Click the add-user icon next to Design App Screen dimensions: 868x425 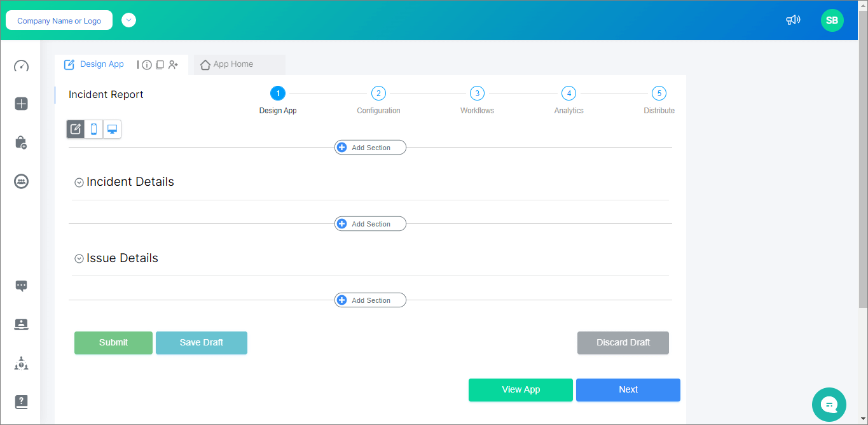click(173, 64)
